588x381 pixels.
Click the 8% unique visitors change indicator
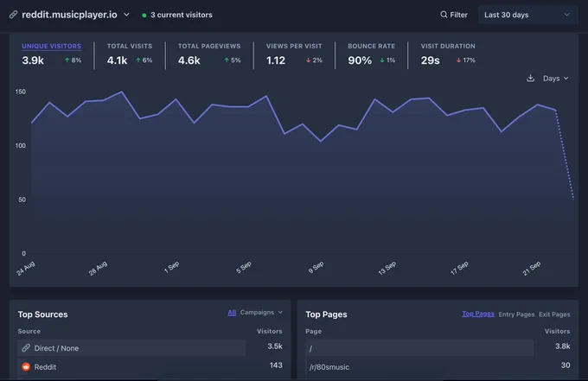tap(73, 60)
